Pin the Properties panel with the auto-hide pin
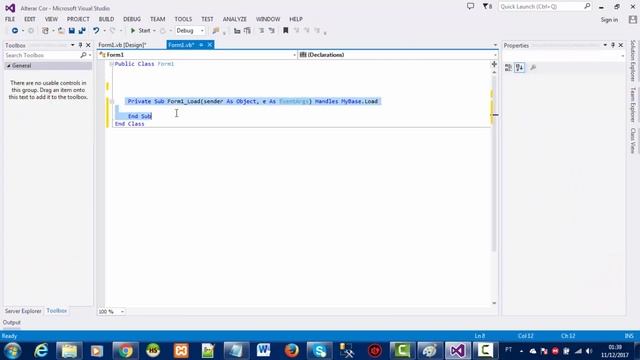640x360 pixels. pos(613,45)
